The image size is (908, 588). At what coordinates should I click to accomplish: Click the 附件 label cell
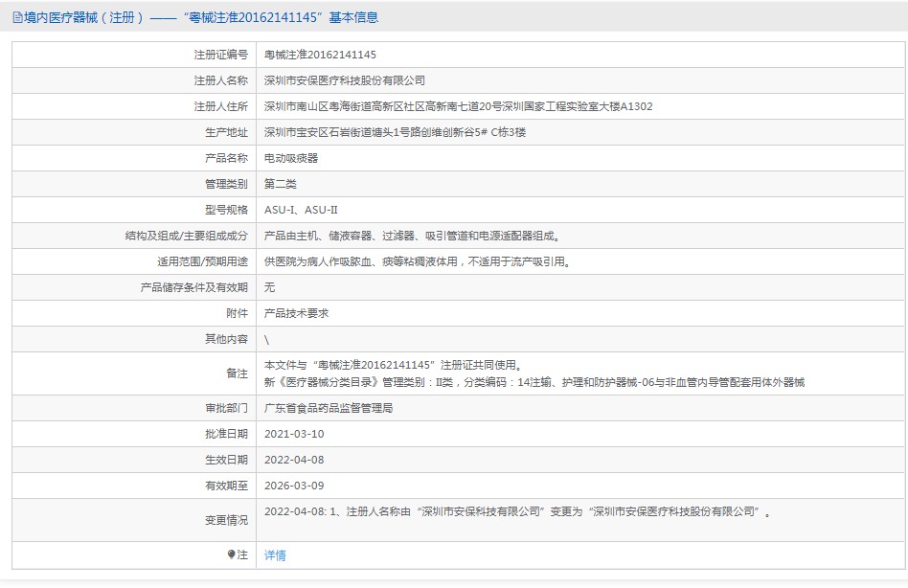tap(134, 313)
